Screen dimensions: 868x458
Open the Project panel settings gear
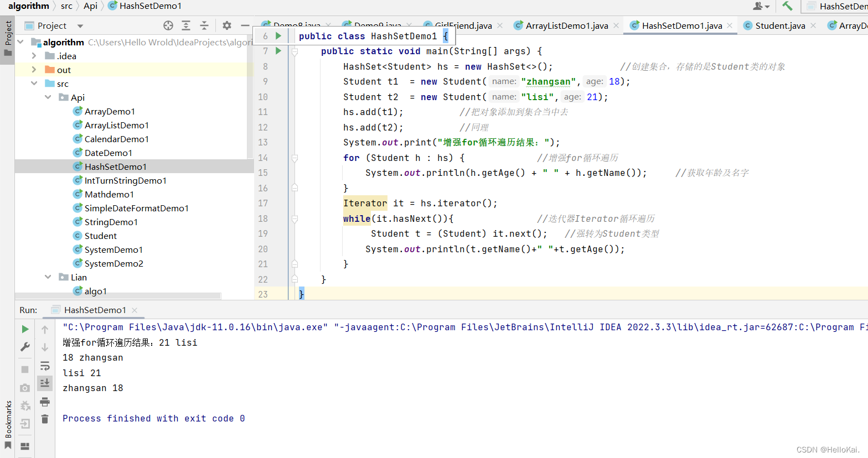tap(227, 25)
